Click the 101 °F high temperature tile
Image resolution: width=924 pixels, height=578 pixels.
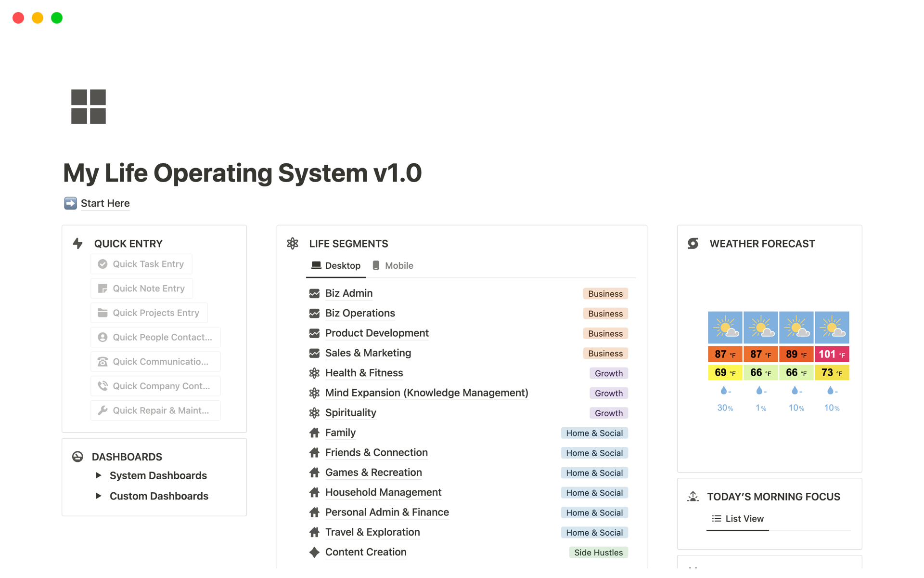[832, 355]
